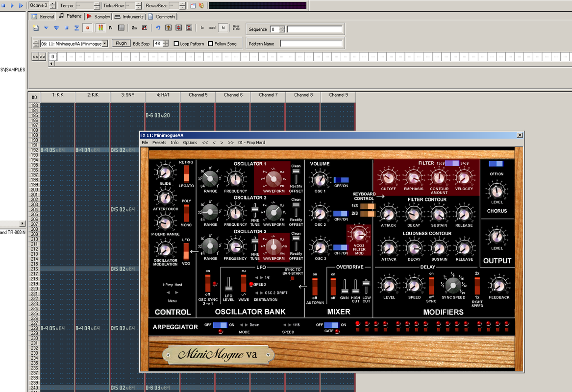Click the main toolbar stop icon

3,5
